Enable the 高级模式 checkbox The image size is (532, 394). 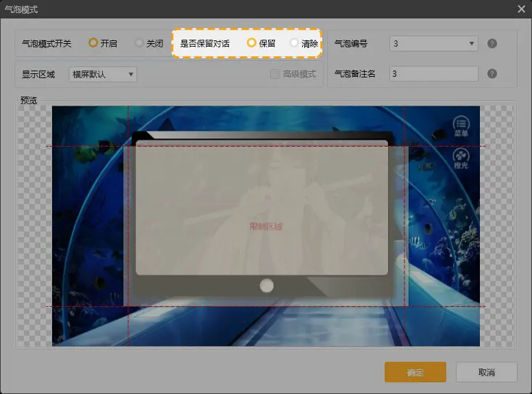(275, 74)
